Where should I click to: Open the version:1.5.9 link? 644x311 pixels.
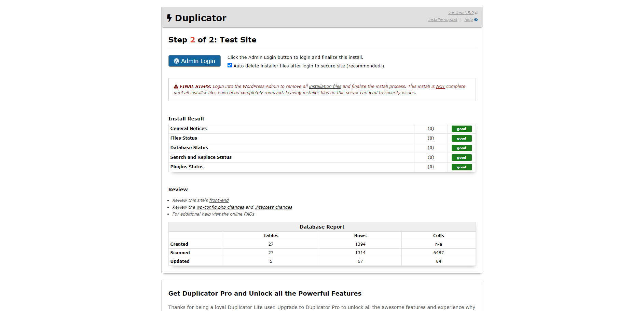pos(461,13)
